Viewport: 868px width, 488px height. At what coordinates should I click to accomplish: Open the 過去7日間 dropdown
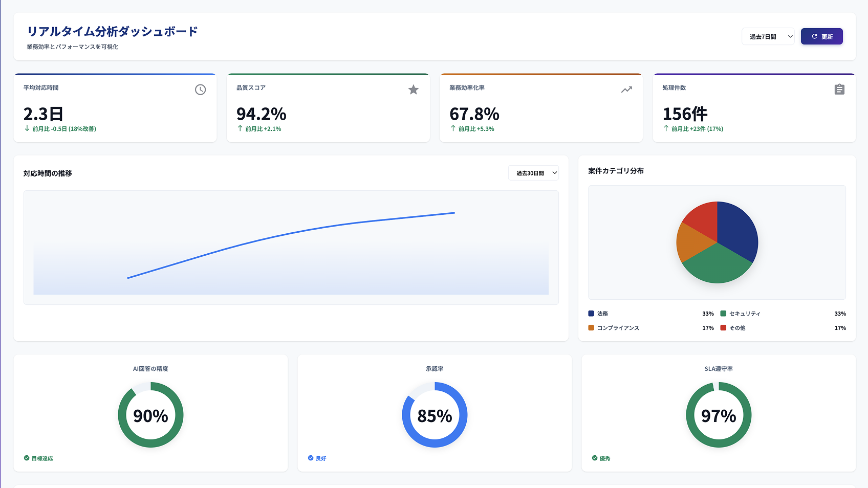coord(768,36)
